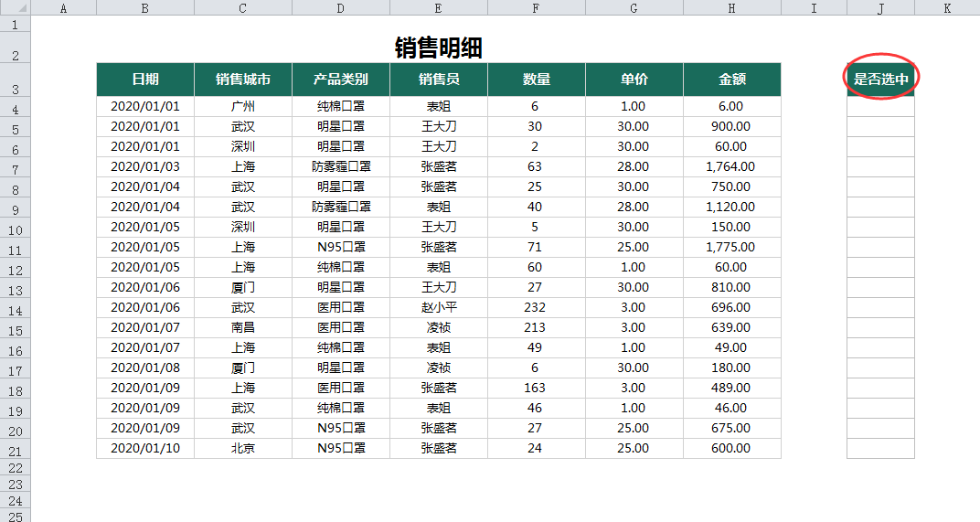Select row header 21
Viewport: 980px width, 522px height.
tap(16, 450)
